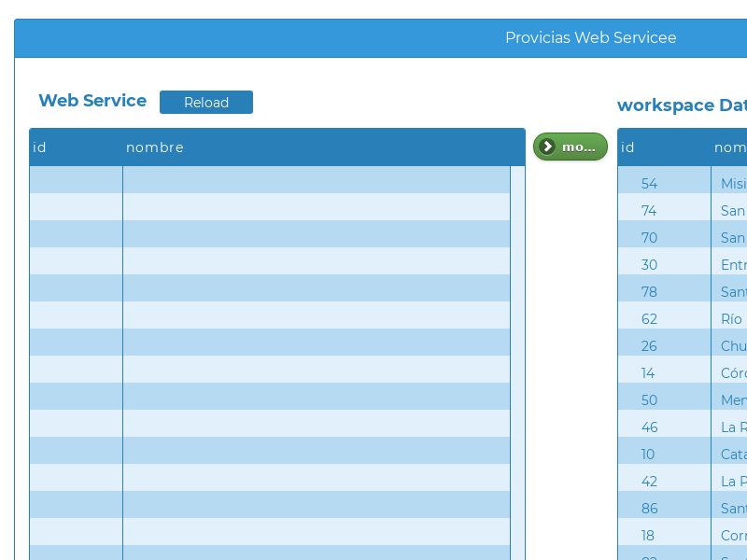
Task: Click the id column header in workspace table
Action: point(663,147)
